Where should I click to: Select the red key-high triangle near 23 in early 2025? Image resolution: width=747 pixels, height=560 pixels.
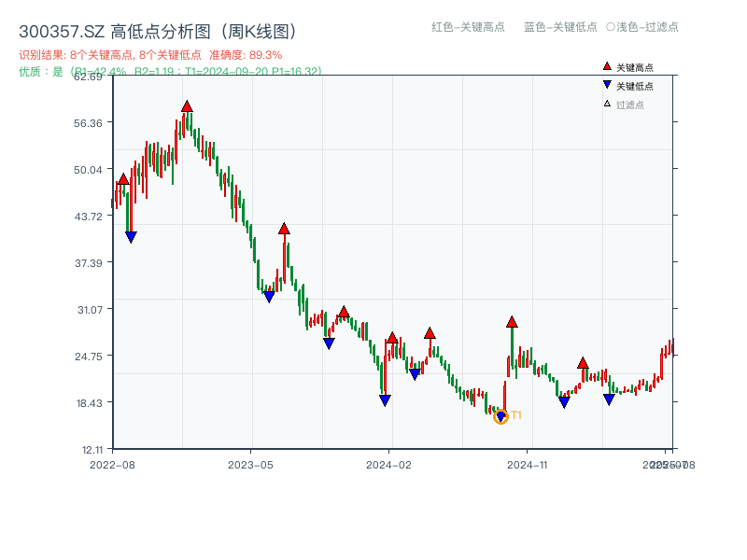pos(583,363)
